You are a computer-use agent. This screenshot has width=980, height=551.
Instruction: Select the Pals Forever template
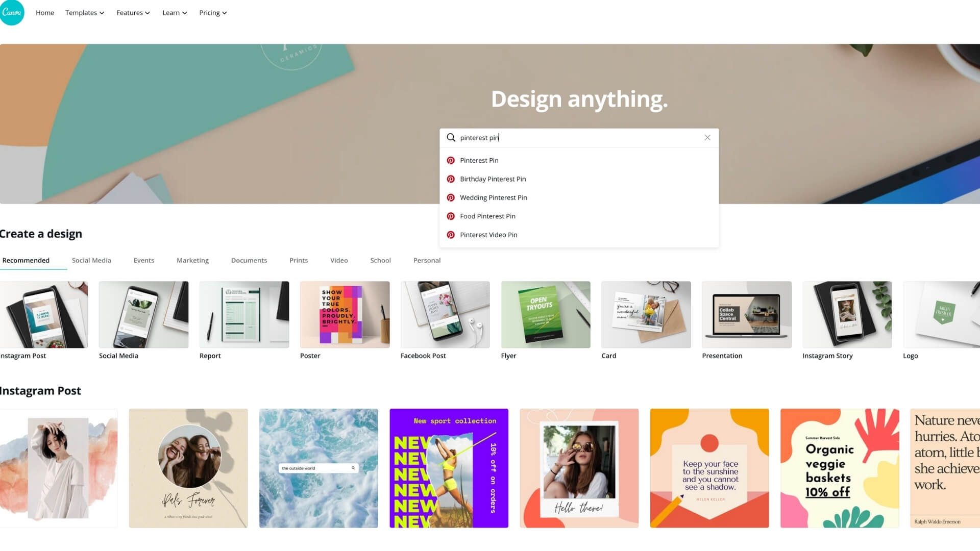[x=188, y=468]
